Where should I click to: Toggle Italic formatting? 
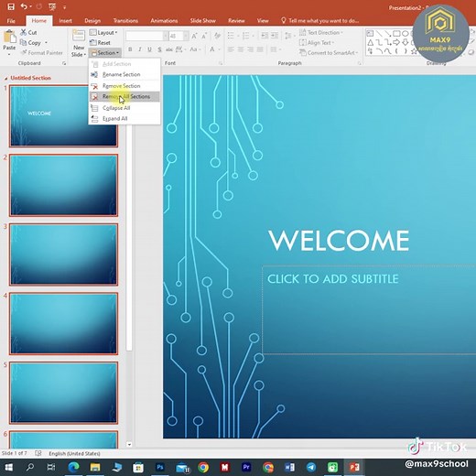coord(140,49)
